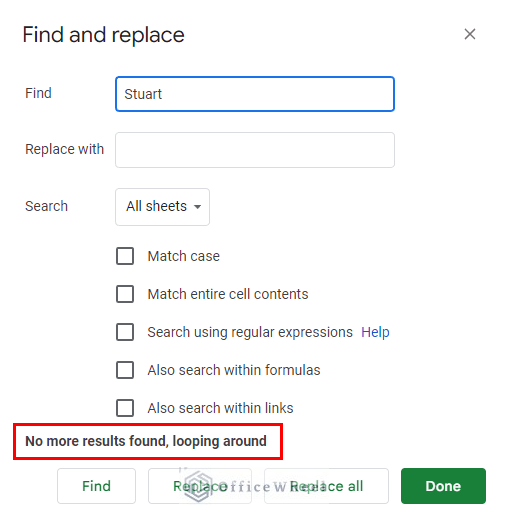The width and height of the screenshot is (509, 525).
Task: Click the Search label beside the dropdown
Action: [47, 206]
